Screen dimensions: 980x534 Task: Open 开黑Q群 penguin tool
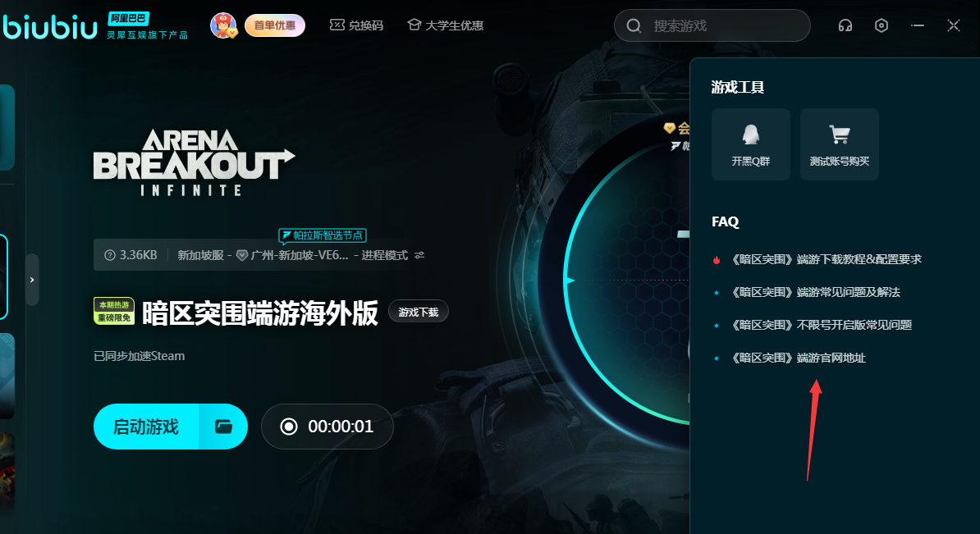(x=751, y=144)
